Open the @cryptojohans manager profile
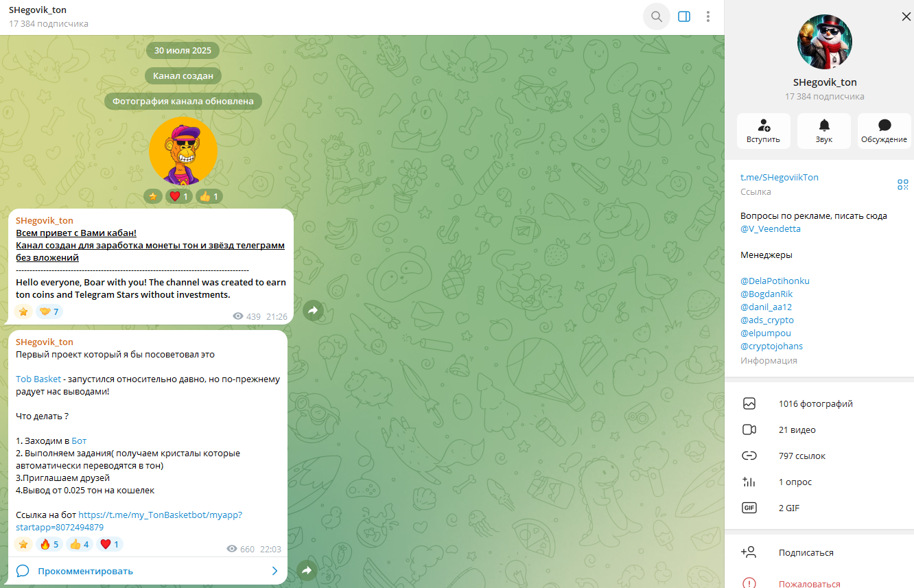The width and height of the screenshot is (914, 588). click(x=771, y=346)
